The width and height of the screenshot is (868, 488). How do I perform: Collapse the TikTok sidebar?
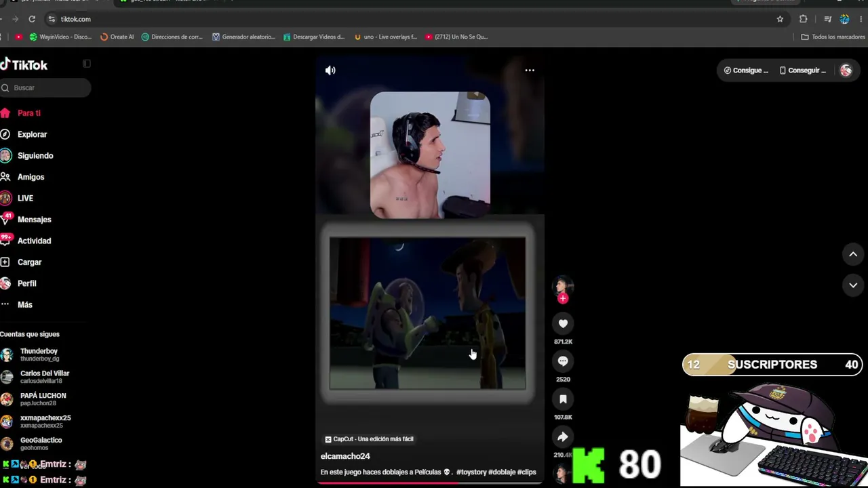pyautogui.click(x=87, y=64)
